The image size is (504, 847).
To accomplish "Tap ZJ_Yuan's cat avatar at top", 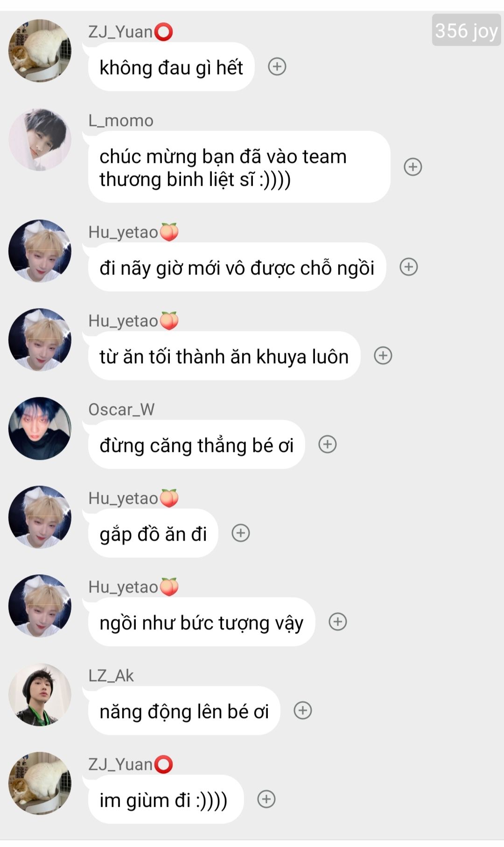I will point(40,50).
